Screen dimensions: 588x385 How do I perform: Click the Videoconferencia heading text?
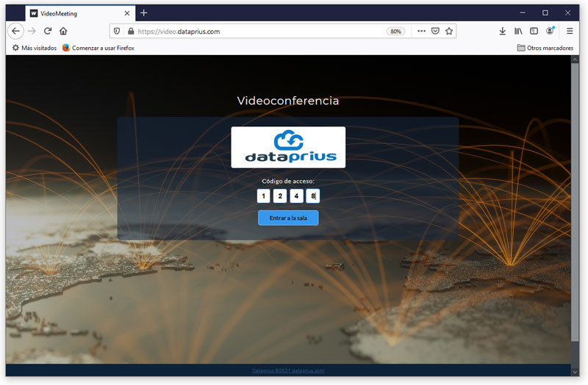click(288, 101)
